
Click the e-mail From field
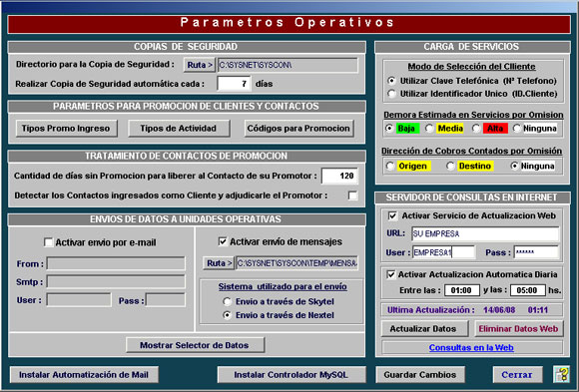click(x=116, y=264)
